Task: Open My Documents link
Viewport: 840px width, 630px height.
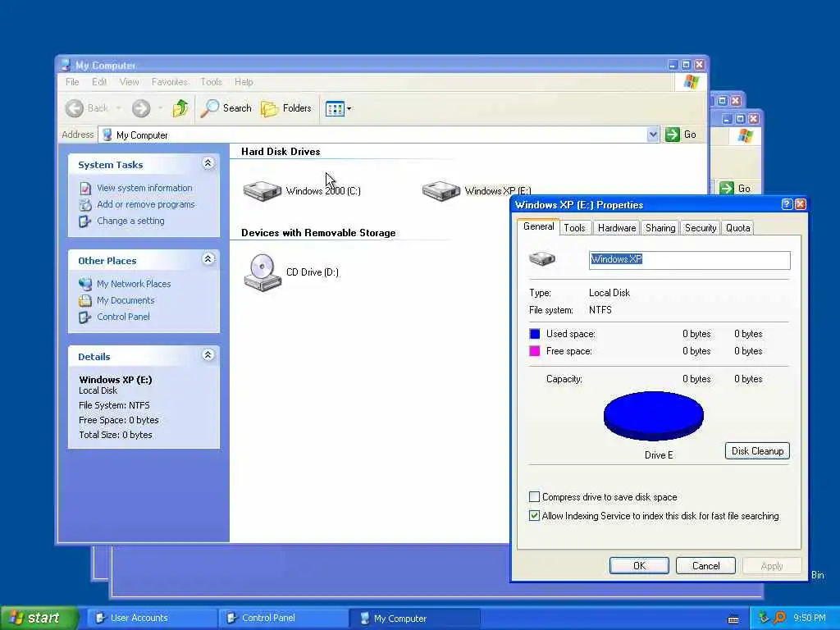Action: (x=126, y=300)
